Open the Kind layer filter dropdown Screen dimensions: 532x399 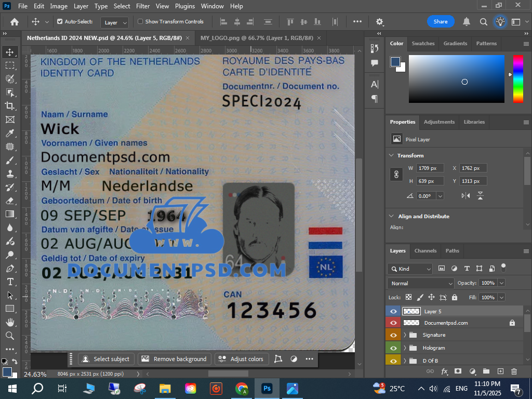(x=410, y=269)
